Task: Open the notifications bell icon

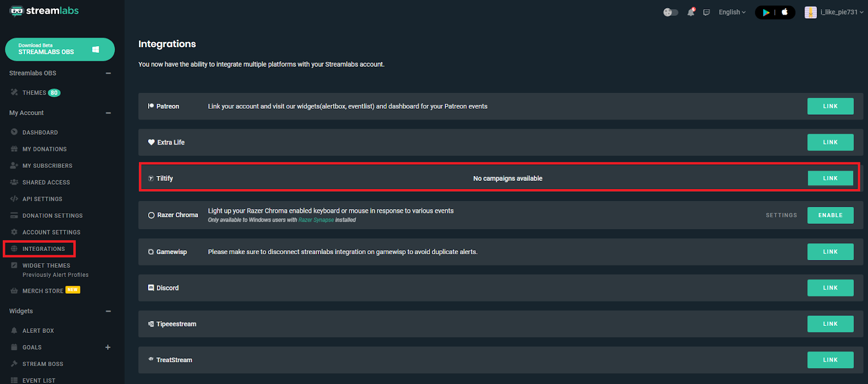Action: pyautogui.click(x=691, y=12)
